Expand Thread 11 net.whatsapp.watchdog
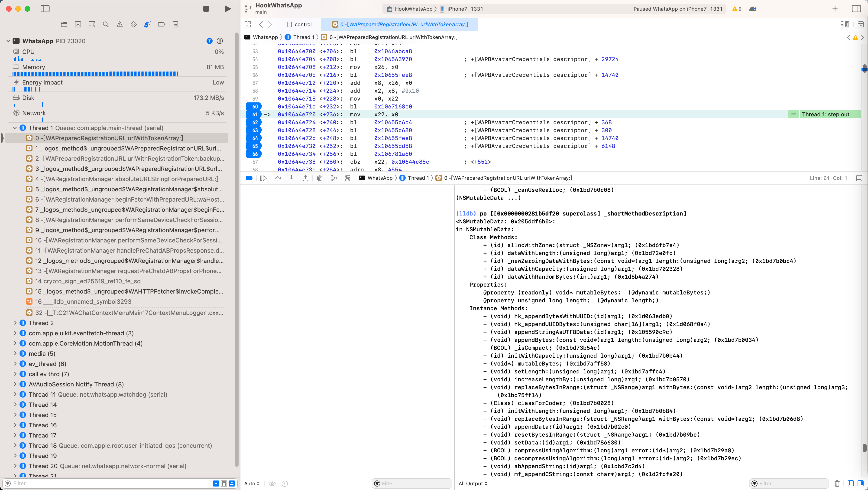Viewport: 868px width, 490px height. click(x=15, y=395)
